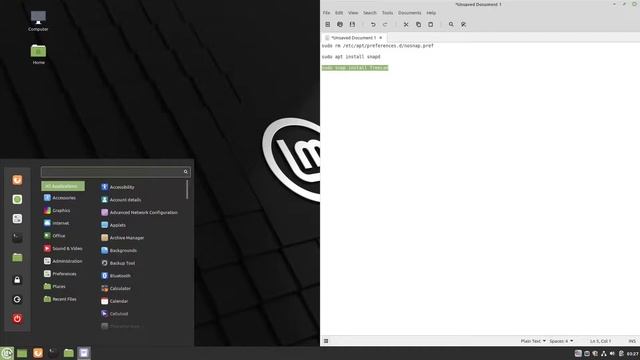The image size is (640, 360).
Task: Launch Terminal from the bottom panel
Action: tap(53, 353)
